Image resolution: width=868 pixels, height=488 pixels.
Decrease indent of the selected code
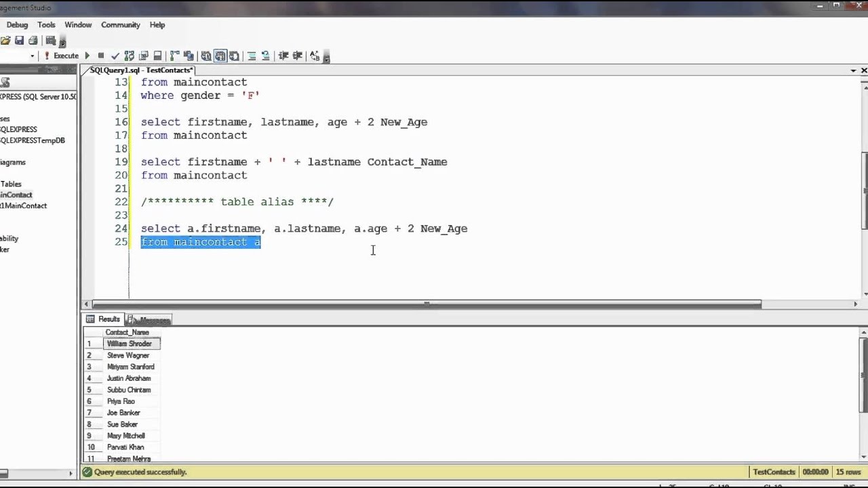point(283,56)
